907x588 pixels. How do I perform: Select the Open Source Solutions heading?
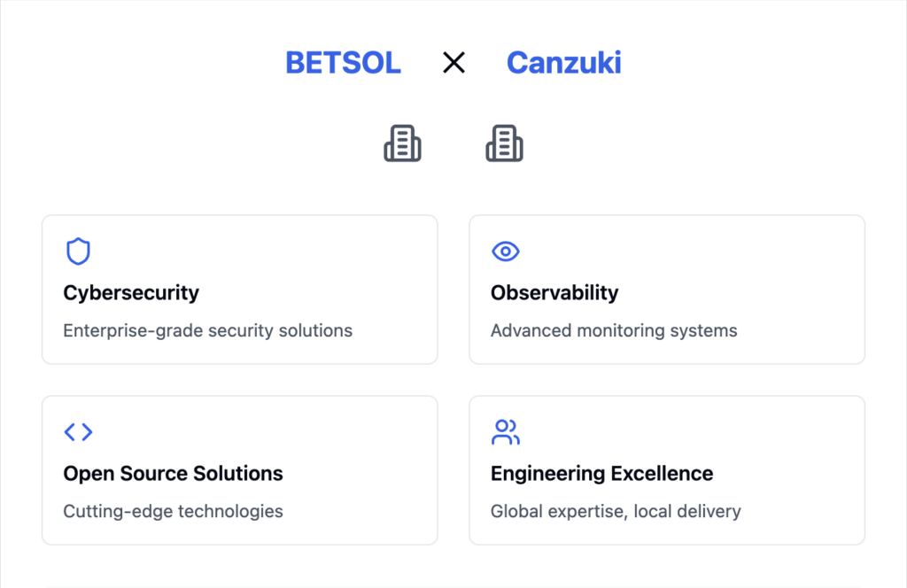click(173, 474)
